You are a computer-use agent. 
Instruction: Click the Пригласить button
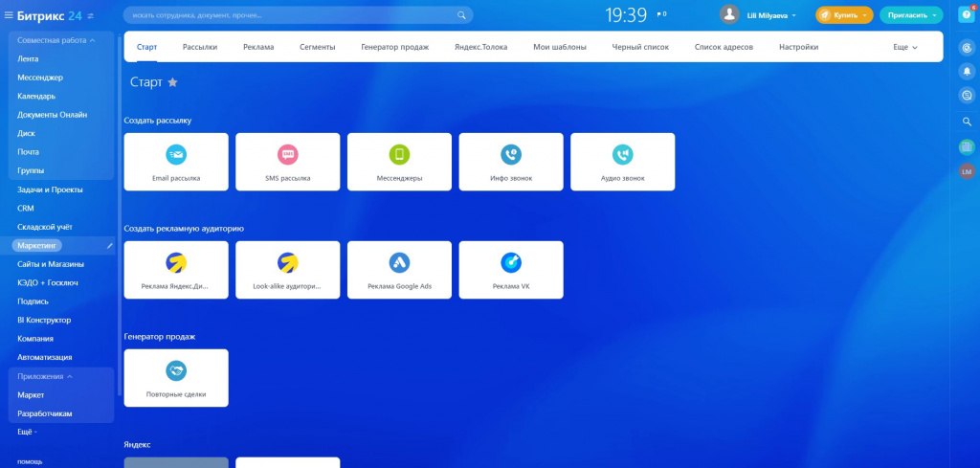(x=911, y=15)
